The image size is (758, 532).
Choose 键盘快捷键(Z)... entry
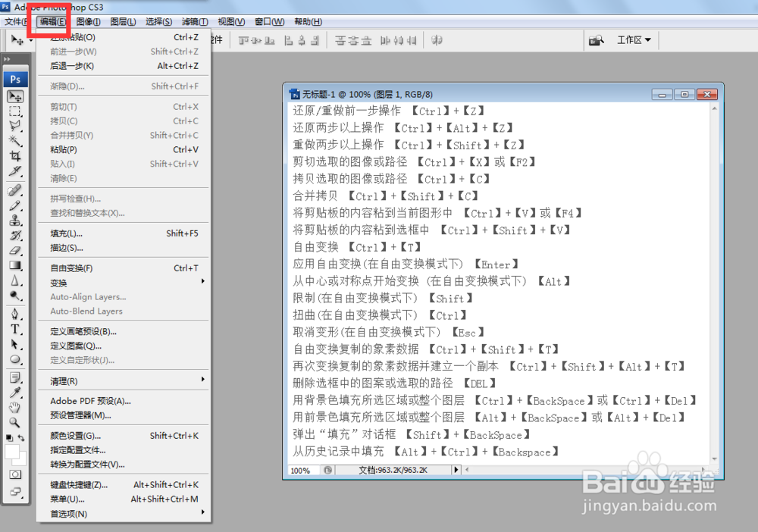pyautogui.click(x=124, y=485)
